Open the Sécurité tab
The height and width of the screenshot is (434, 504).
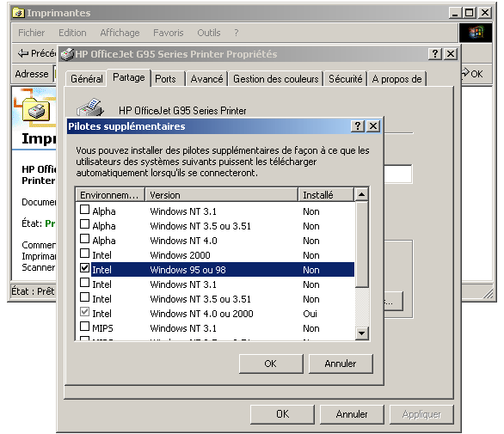pyautogui.click(x=345, y=79)
